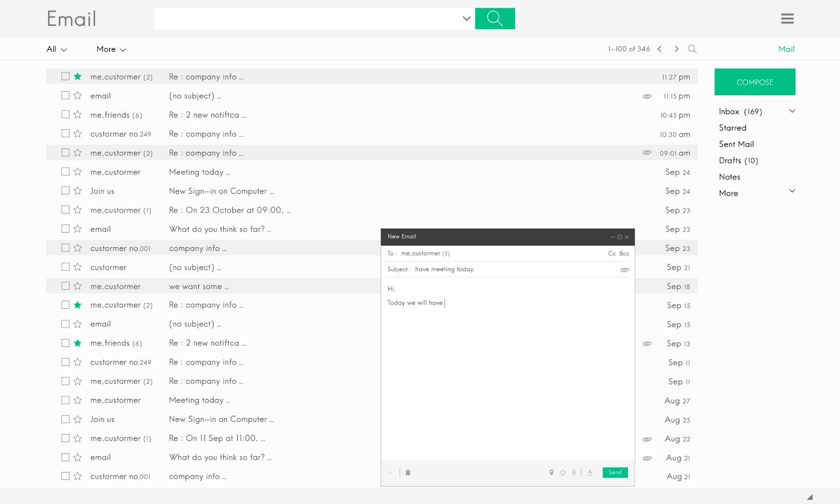Check the checkbox for the Join us email
Image resolution: width=840 pixels, height=504 pixels.
click(x=65, y=190)
